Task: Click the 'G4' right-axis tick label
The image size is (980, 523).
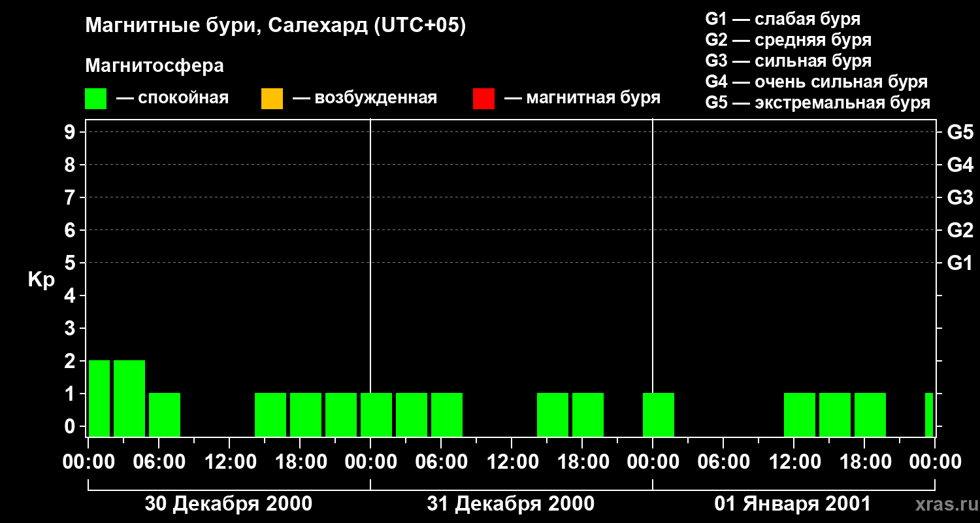Action: click(960, 165)
